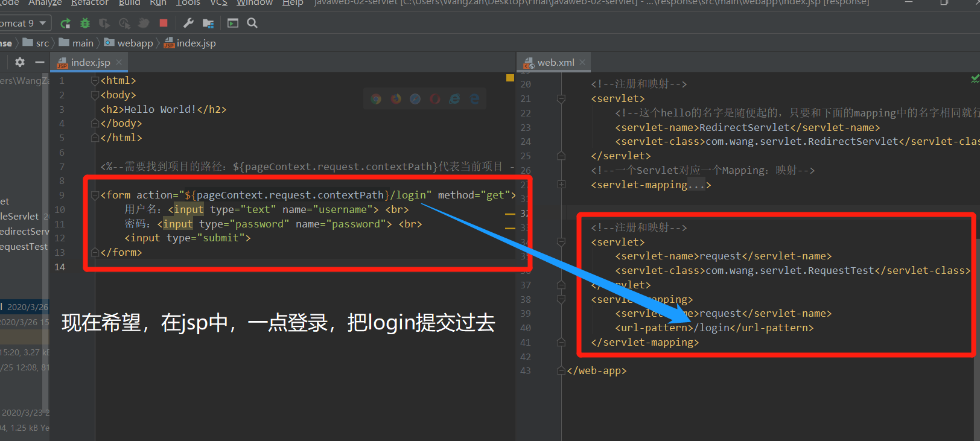Open the Analyze menu
The image size is (980, 441).
pos(45,3)
